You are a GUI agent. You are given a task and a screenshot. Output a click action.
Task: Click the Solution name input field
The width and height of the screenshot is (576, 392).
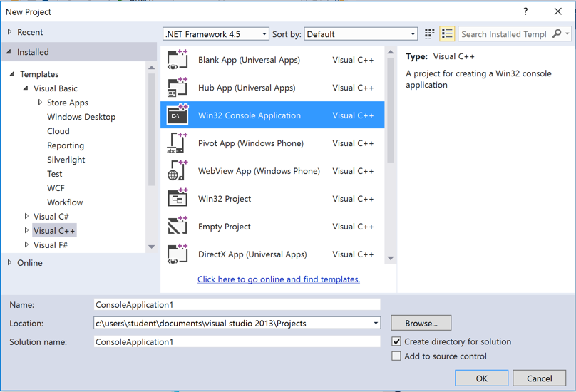[x=237, y=341]
